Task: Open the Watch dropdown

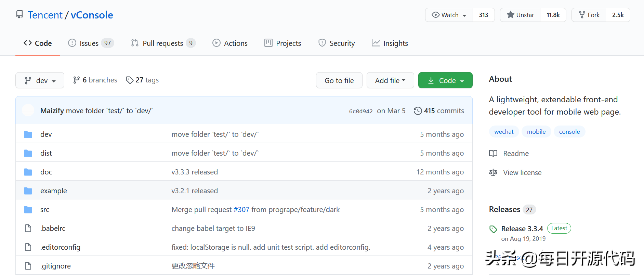Action: point(449,15)
